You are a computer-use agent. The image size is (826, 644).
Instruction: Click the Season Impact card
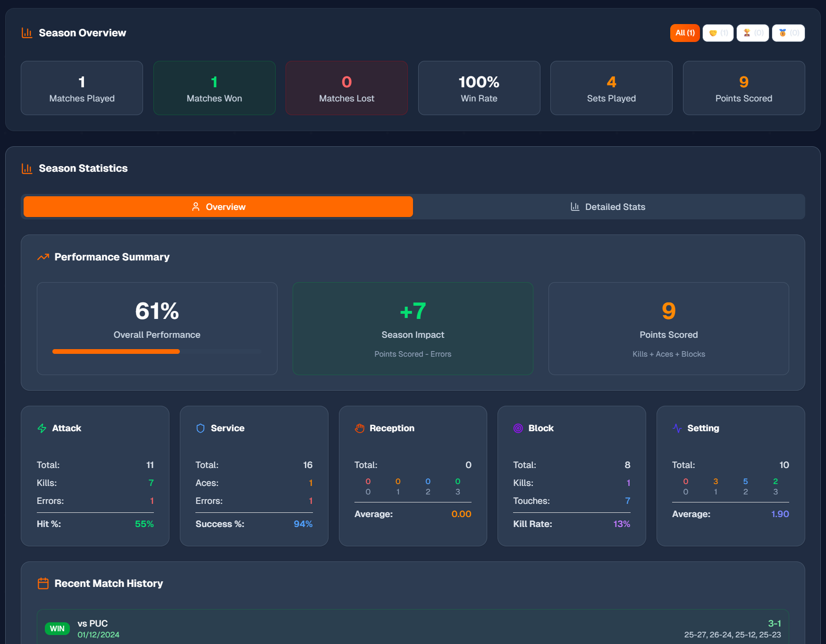413,328
